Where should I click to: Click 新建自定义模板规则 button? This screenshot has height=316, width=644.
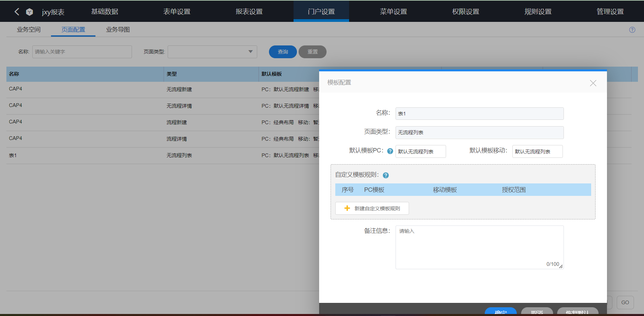click(x=377, y=208)
